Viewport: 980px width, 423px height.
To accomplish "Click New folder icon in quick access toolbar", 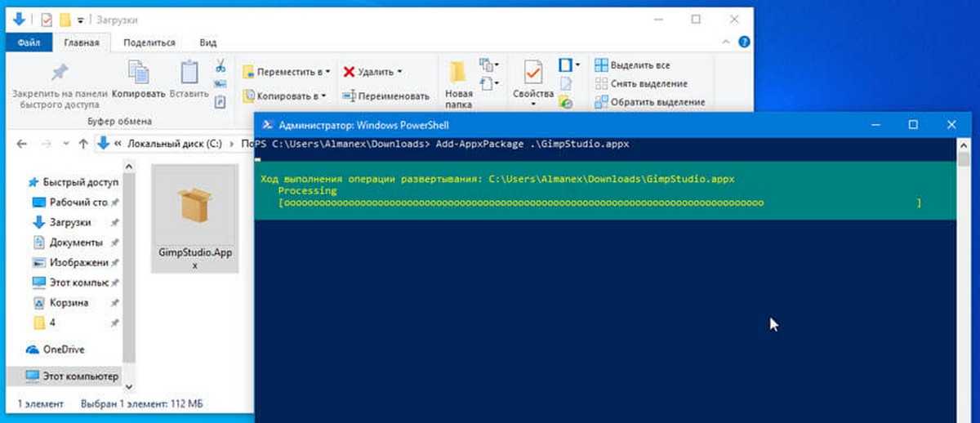I will pos(64,19).
